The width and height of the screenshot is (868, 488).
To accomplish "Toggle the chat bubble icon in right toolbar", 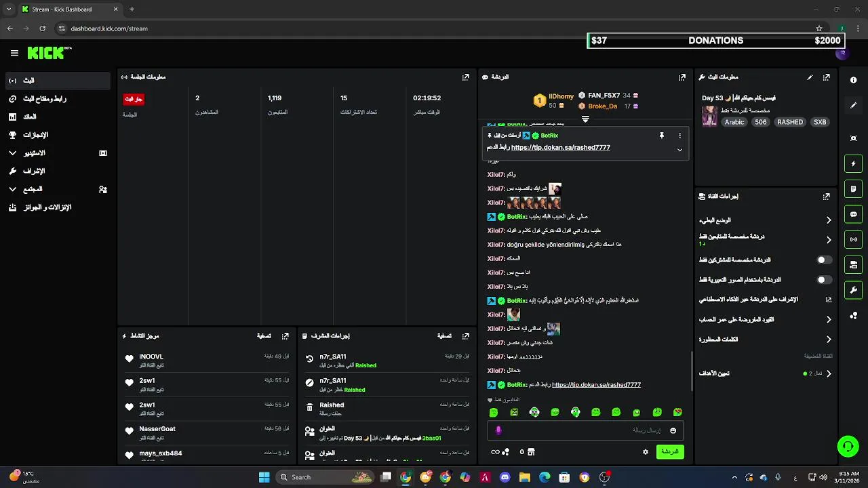I will 853,214.
